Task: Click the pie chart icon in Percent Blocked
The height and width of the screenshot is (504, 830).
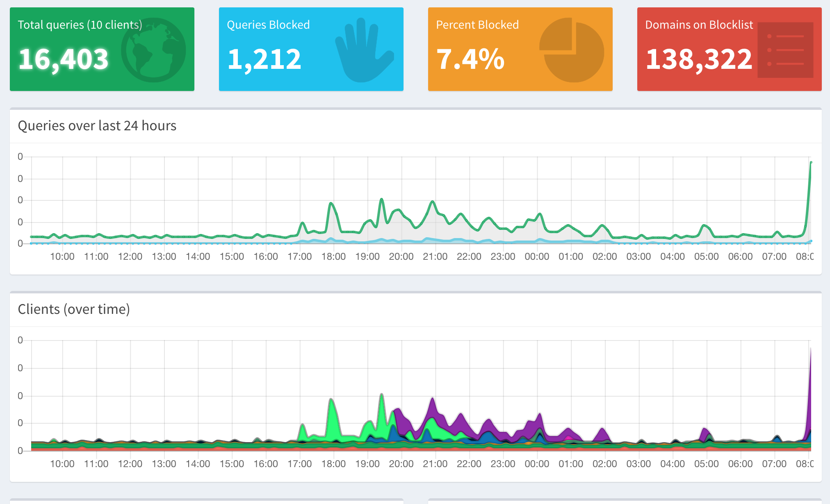Action: [572, 50]
